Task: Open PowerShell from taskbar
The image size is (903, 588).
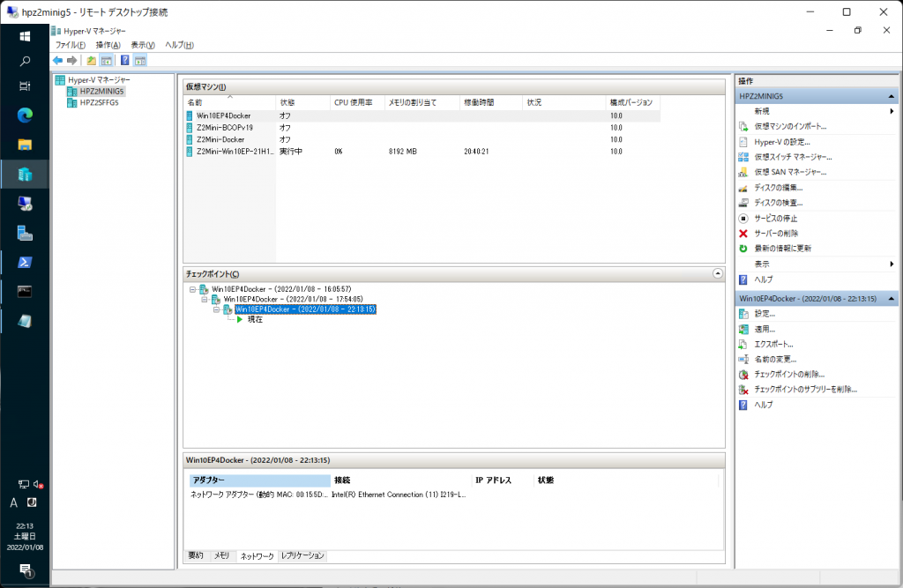Action: 25,262
